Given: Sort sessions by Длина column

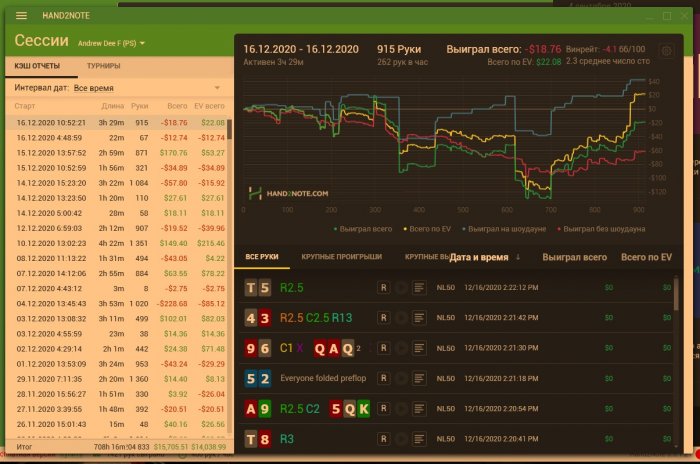Looking at the screenshot, I should click(112, 106).
